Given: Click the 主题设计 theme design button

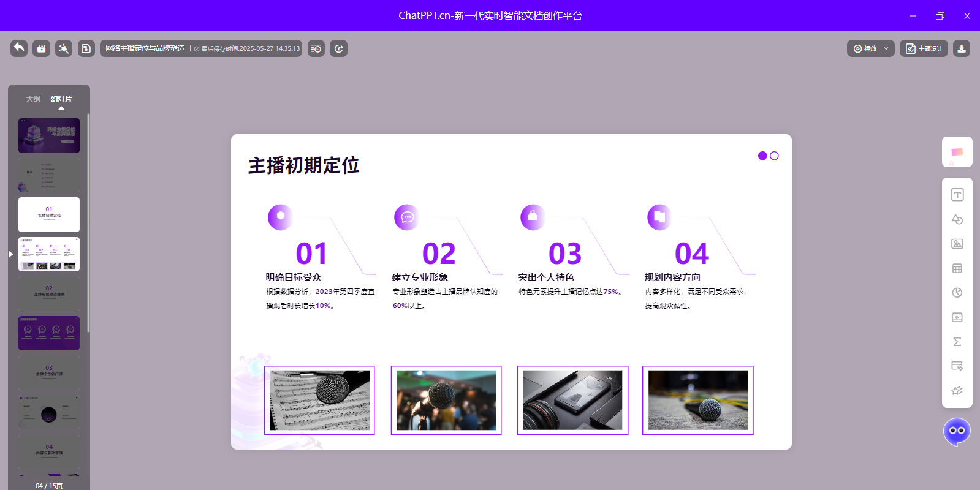Looking at the screenshot, I should (924, 48).
